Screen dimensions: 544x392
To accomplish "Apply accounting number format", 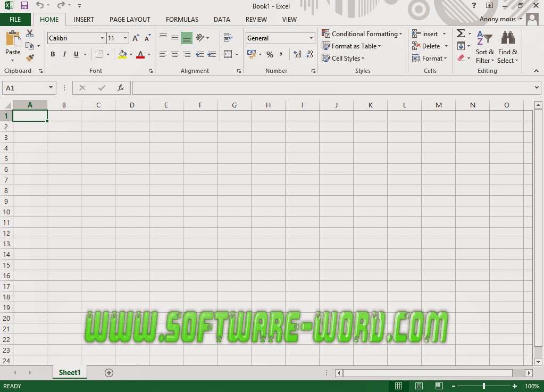I will [x=252, y=54].
